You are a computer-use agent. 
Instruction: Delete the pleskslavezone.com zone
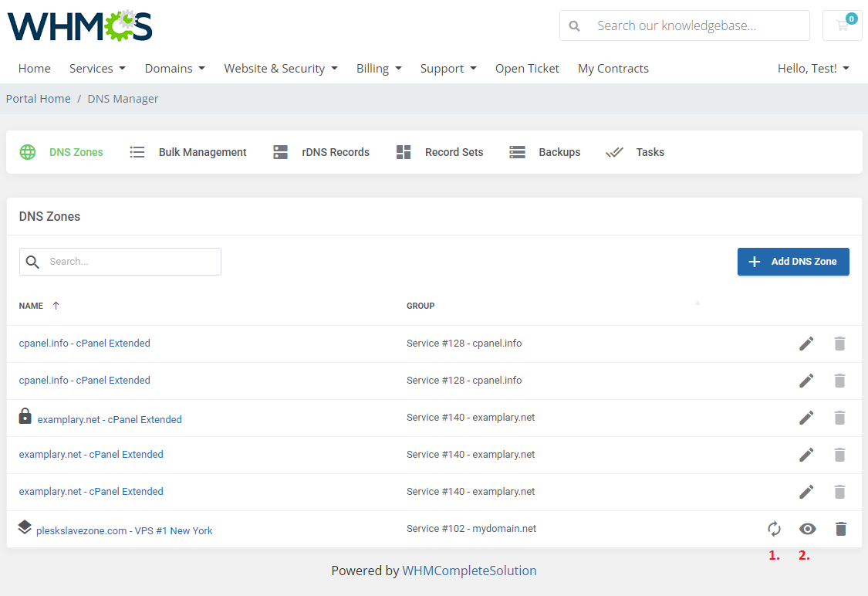[x=841, y=529]
